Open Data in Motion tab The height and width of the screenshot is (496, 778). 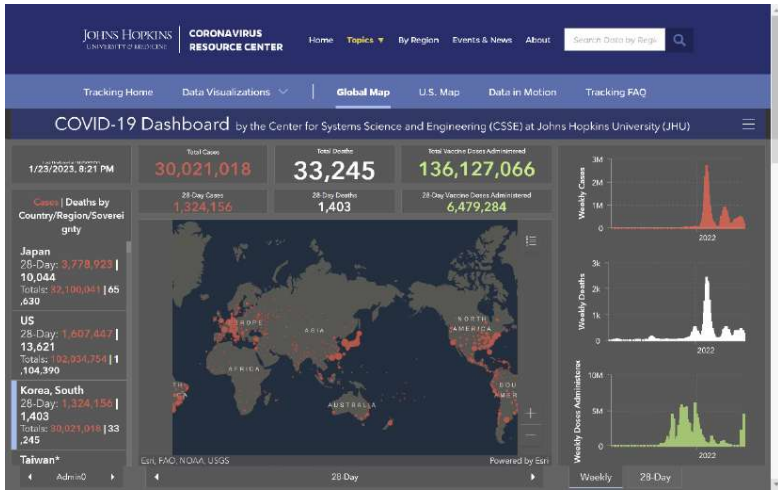click(522, 92)
